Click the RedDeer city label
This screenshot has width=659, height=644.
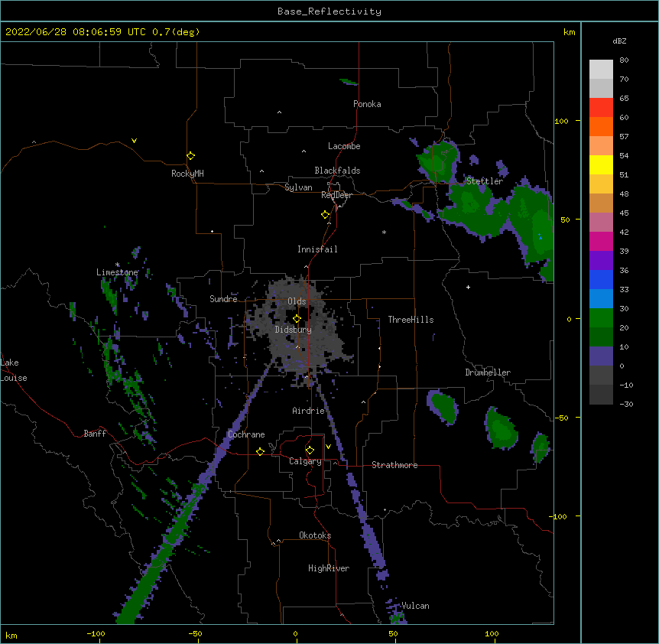[336, 195]
